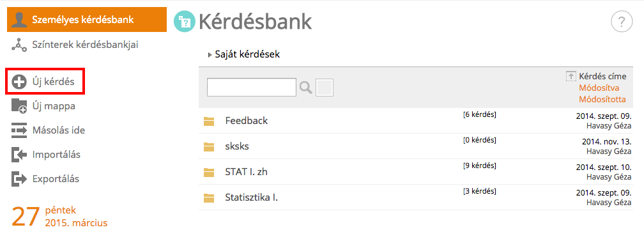Image resolution: width=644 pixels, height=232 pixels.
Task: Click the Másolás ide icon
Action: click(19, 130)
